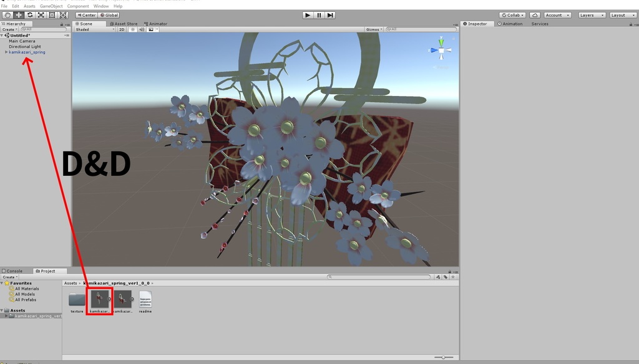Select the Scale tool
The image size is (639, 364).
tap(41, 15)
